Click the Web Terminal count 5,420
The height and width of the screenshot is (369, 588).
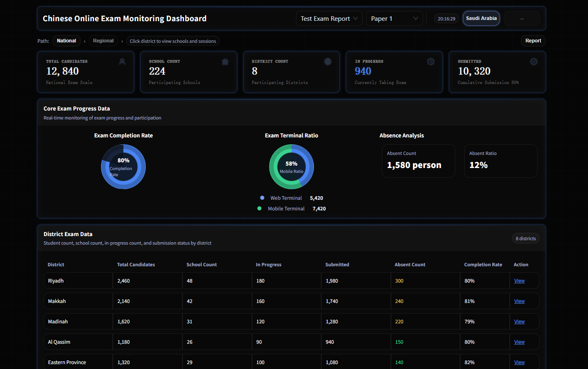click(x=316, y=198)
